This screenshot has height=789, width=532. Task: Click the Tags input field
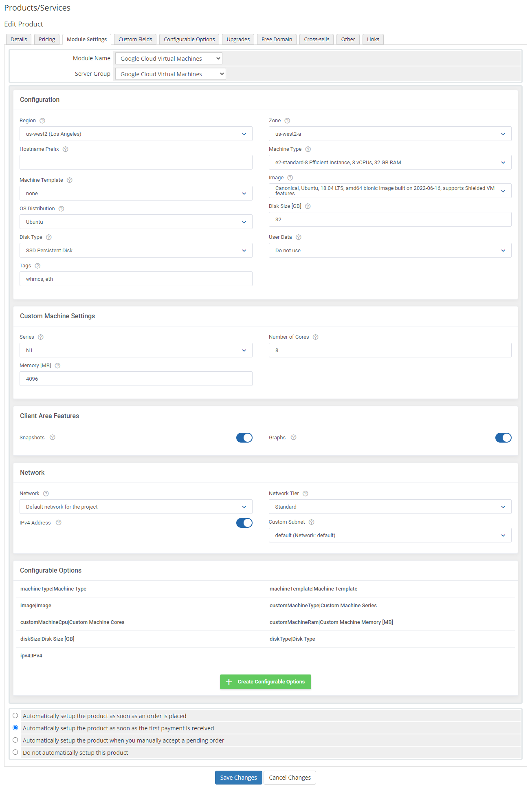[x=136, y=279]
